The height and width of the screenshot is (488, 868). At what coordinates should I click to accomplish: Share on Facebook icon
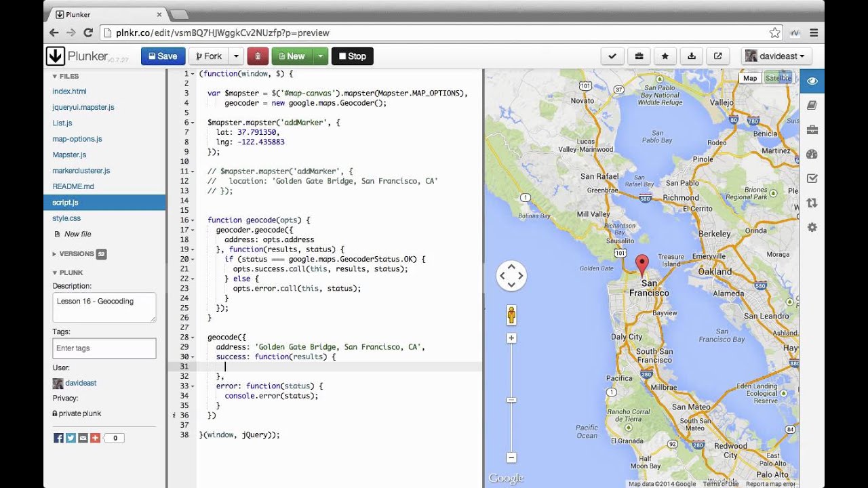[58, 439]
